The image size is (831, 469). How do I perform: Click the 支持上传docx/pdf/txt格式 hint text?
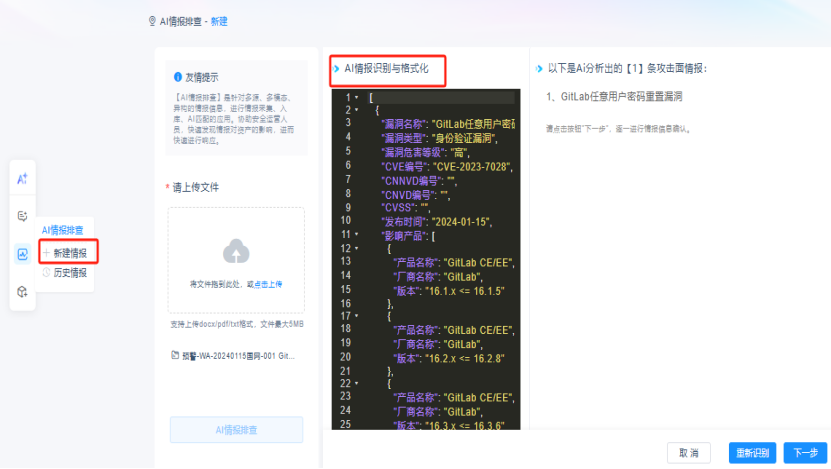[237, 324]
